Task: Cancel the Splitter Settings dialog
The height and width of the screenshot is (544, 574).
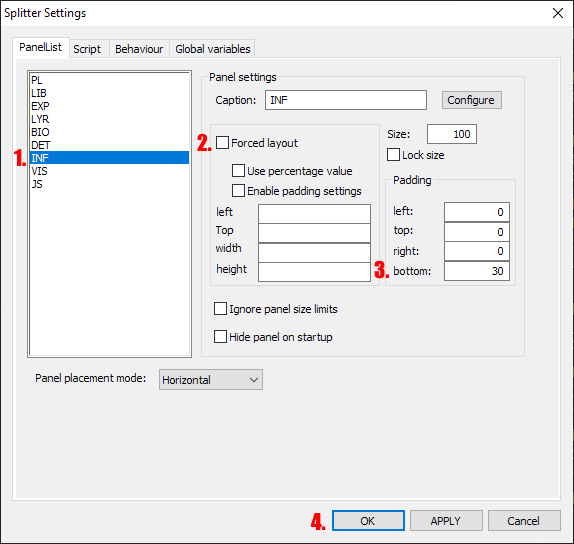Action: (524, 521)
